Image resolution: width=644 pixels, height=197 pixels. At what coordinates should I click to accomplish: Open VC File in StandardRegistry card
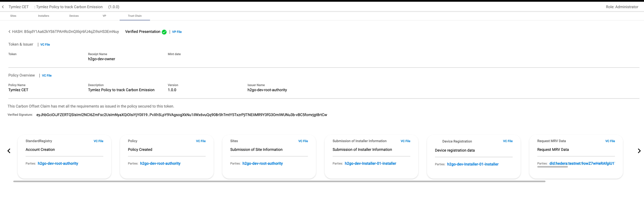click(x=98, y=141)
